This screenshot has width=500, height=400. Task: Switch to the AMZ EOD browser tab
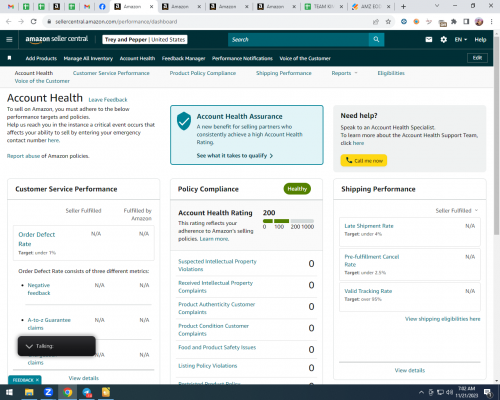(x=370, y=6)
